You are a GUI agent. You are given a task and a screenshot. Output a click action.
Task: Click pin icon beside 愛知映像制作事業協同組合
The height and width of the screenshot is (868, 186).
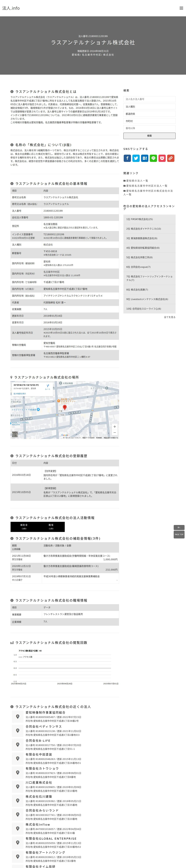click(18, 716)
